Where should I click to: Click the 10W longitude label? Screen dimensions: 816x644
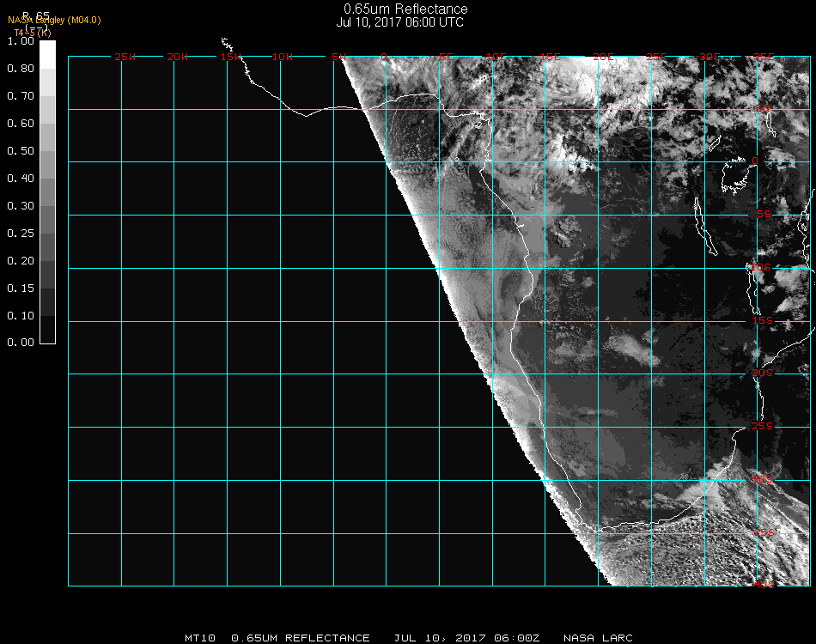(283, 57)
